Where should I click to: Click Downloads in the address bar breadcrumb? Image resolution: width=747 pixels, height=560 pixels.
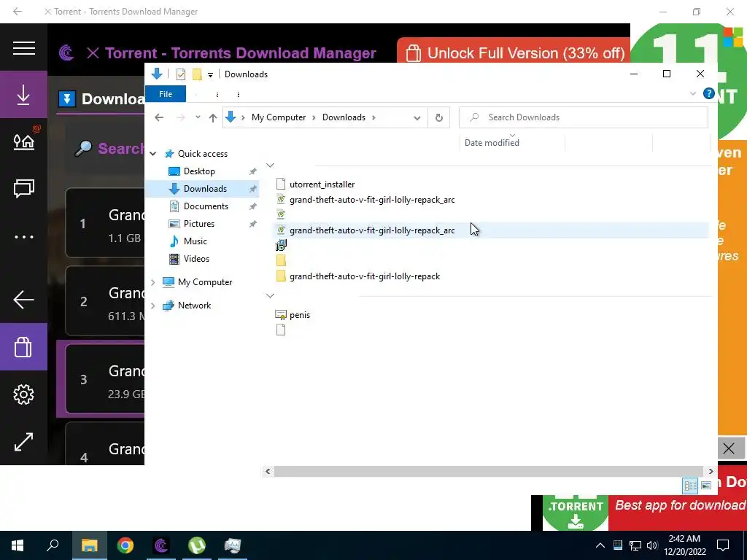pos(344,117)
